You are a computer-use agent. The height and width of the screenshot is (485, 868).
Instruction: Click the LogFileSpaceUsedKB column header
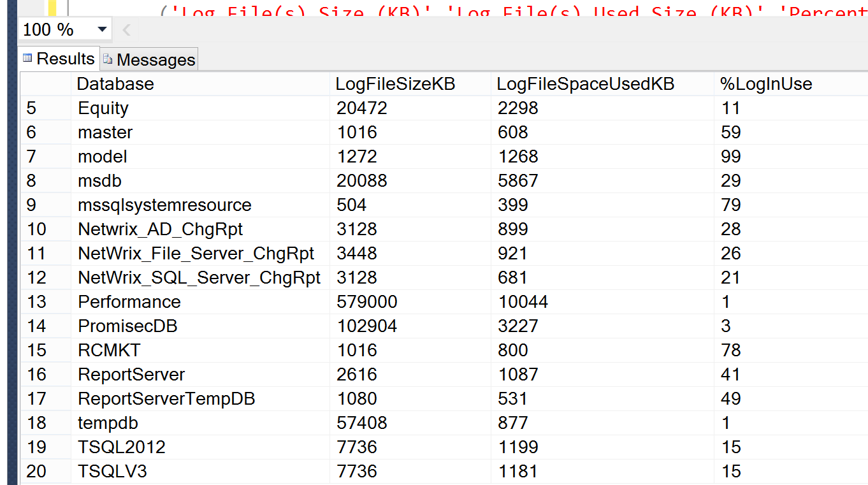pyautogui.click(x=585, y=83)
